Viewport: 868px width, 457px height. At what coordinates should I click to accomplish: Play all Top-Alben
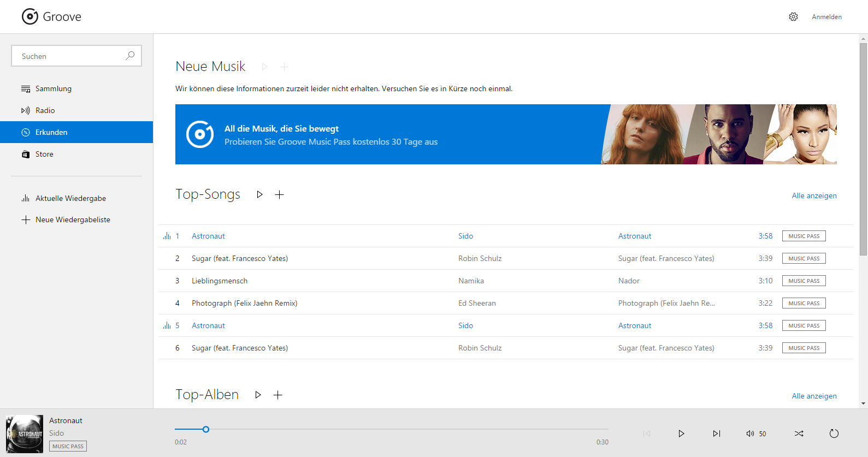[x=258, y=395]
